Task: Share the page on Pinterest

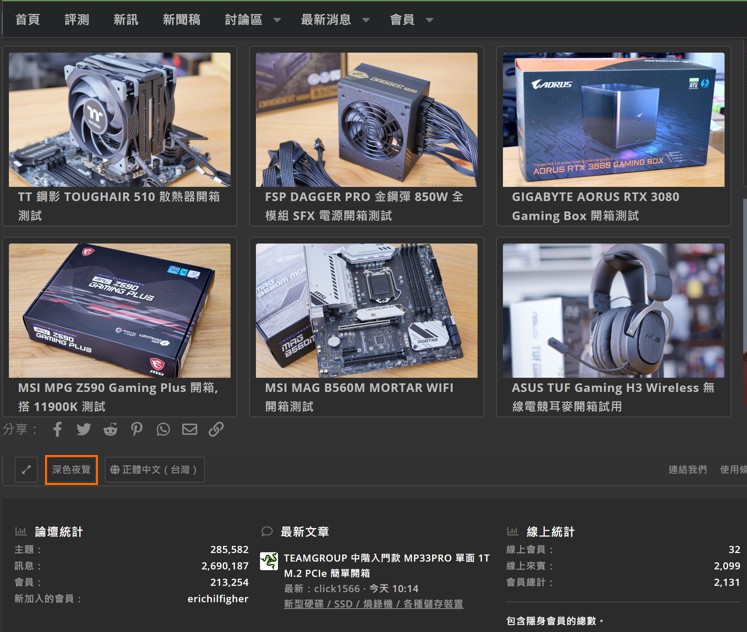Action: pos(137,429)
